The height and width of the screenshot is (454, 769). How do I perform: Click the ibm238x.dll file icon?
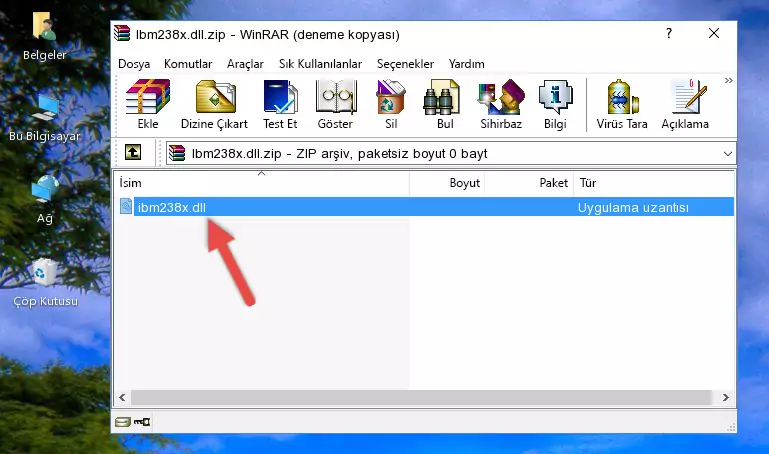126,206
